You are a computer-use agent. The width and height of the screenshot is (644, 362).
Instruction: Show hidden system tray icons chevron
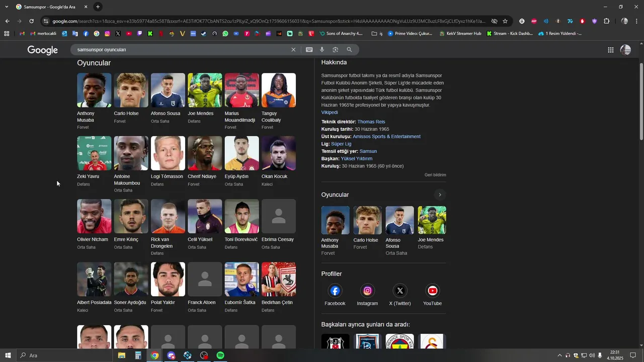(559, 355)
